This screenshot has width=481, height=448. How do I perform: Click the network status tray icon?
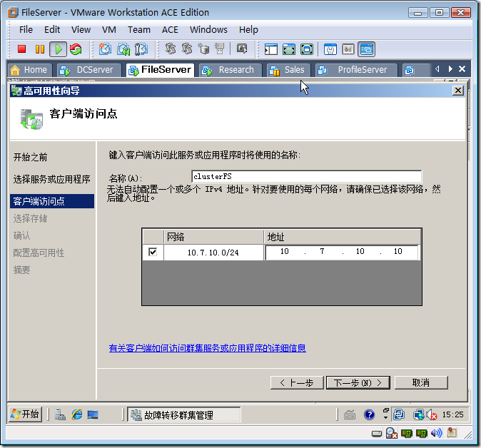coord(418,415)
